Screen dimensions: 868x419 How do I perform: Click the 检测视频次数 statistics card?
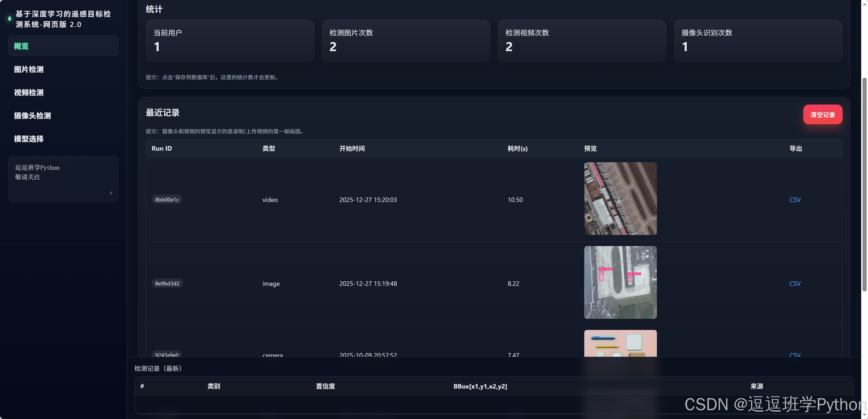click(582, 40)
